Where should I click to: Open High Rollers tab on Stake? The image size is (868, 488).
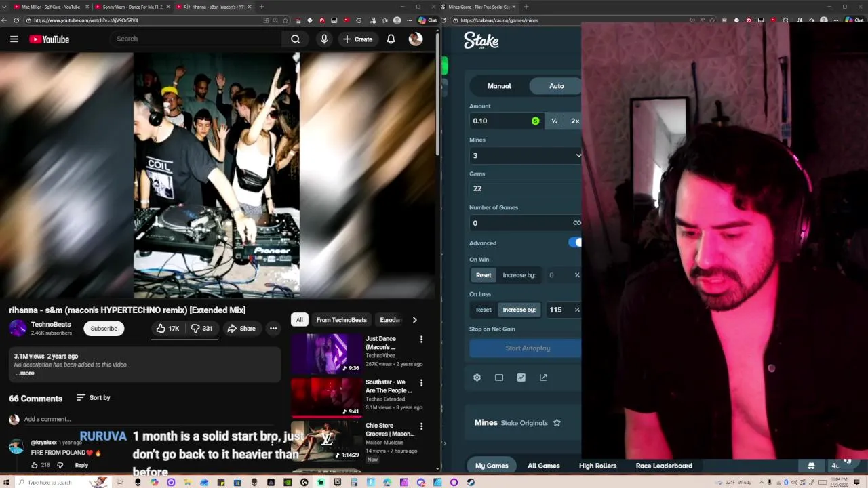tap(597, 466)
